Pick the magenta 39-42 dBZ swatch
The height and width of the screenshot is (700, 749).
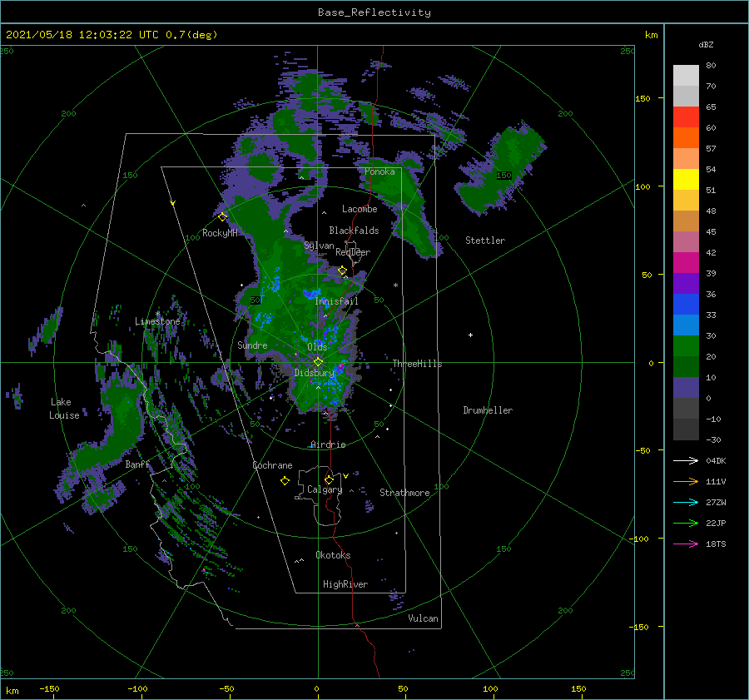coord(686,262)
